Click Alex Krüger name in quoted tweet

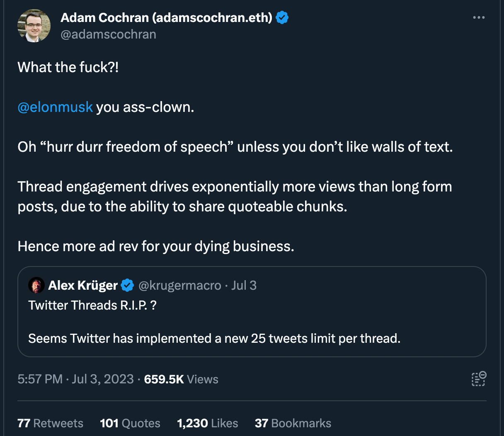tap(83, 285)
